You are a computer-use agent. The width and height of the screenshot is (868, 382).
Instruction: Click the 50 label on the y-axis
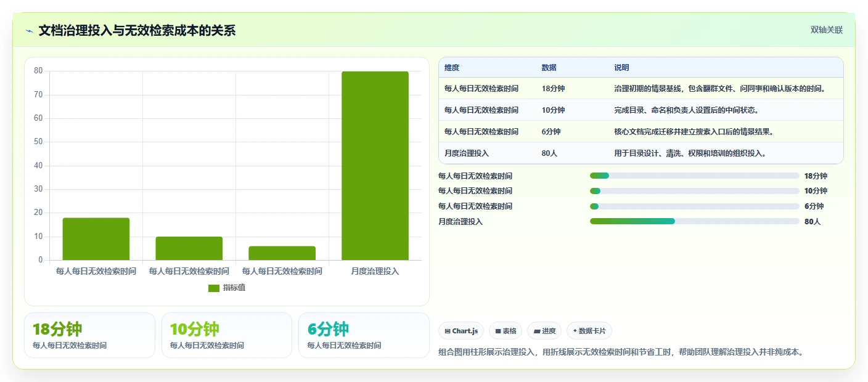tap(38, 142)
